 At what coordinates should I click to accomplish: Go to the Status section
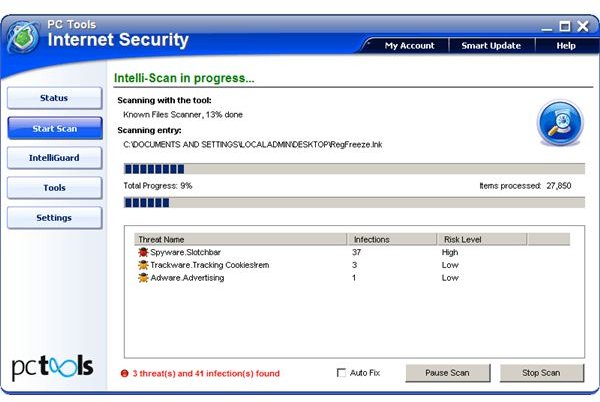coord(54,98)
